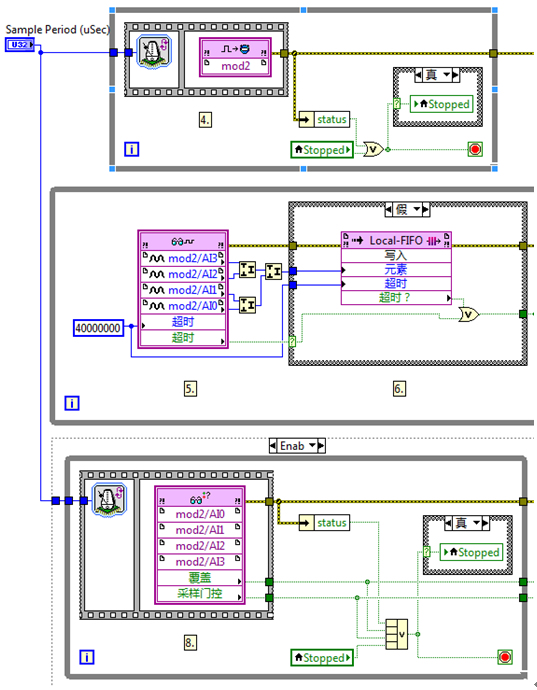The width and height of the screenshot is (537, 690).
Task: Click the case selector terminal in loop 4
Action: coord(397,104)
